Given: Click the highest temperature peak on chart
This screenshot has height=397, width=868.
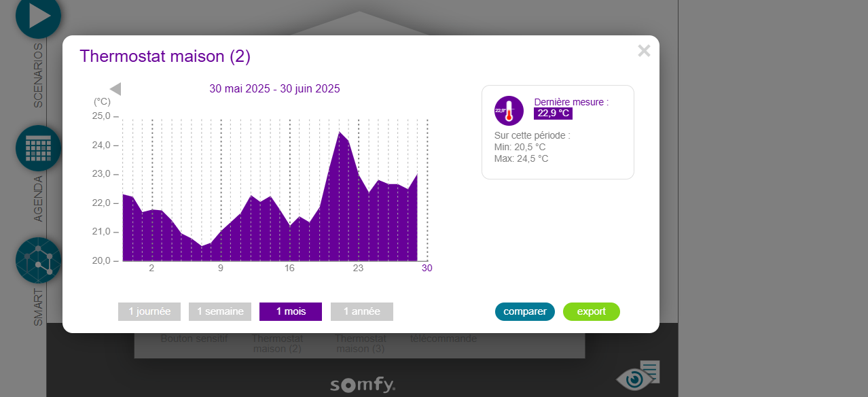Looking at the screenshot, I should tap(340, 133).
